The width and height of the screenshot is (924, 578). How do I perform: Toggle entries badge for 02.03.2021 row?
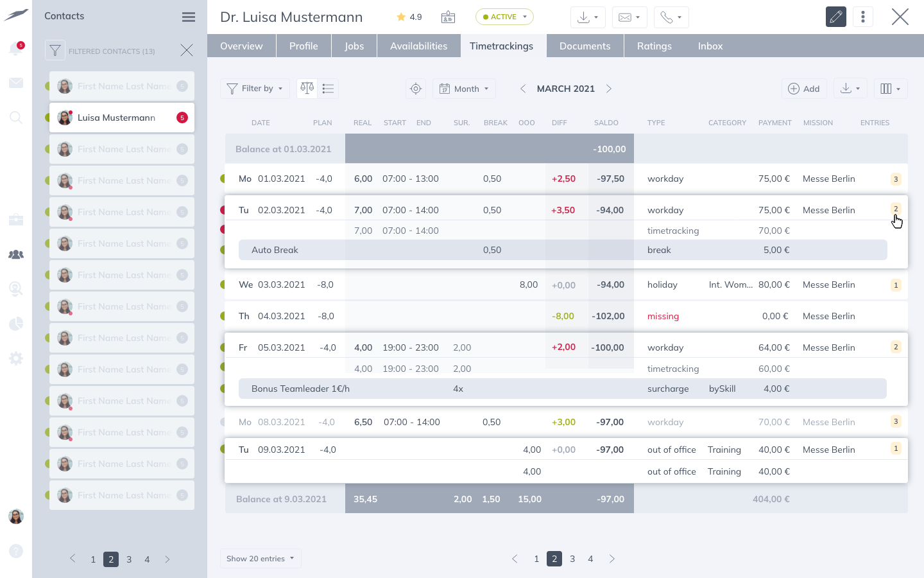896,209
